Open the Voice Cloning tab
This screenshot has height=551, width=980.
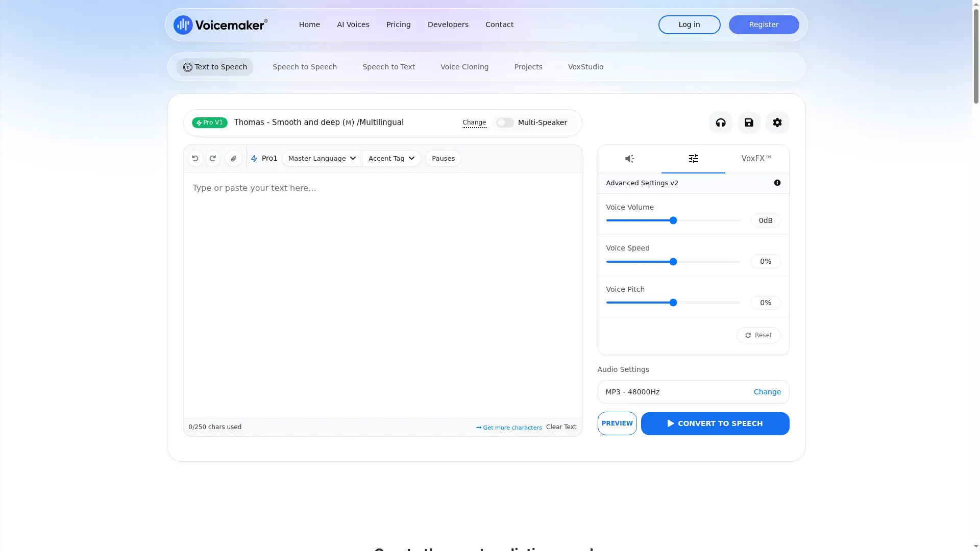tap(464, 67)
